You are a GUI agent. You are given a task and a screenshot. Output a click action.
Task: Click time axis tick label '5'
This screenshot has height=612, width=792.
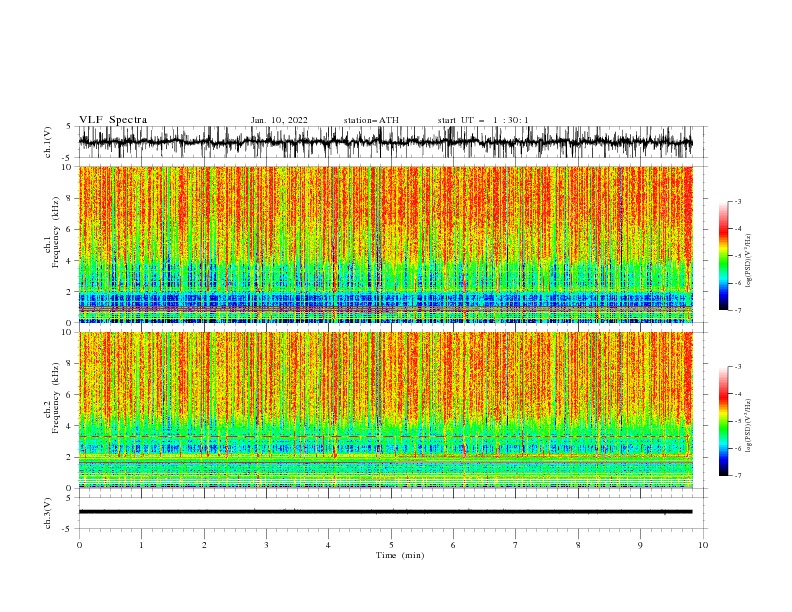(391, 545)
